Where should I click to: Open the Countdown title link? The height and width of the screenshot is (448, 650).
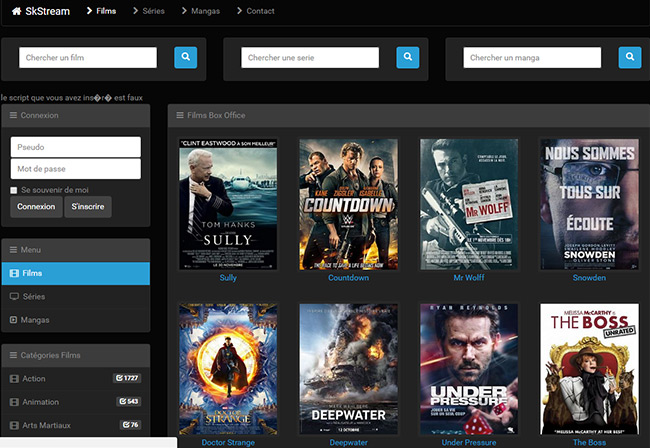tap(349, 278)
